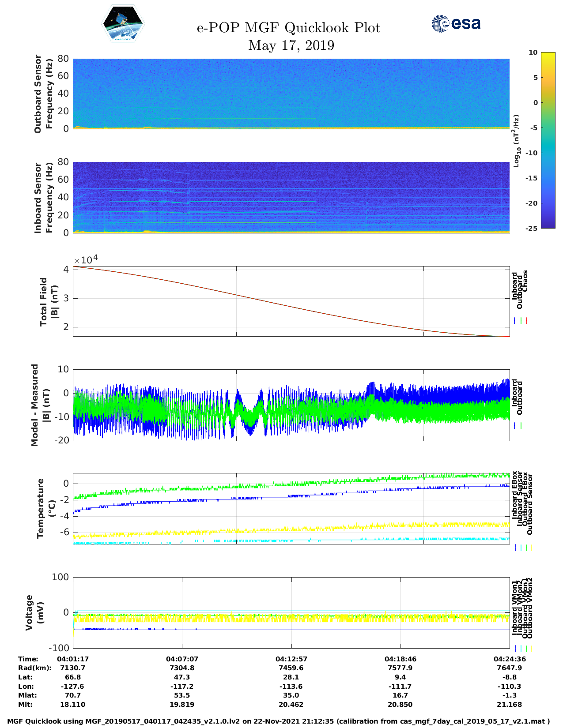Select the yellow Outboard Sensor temperature legend marker

click(x=531, y=548)
